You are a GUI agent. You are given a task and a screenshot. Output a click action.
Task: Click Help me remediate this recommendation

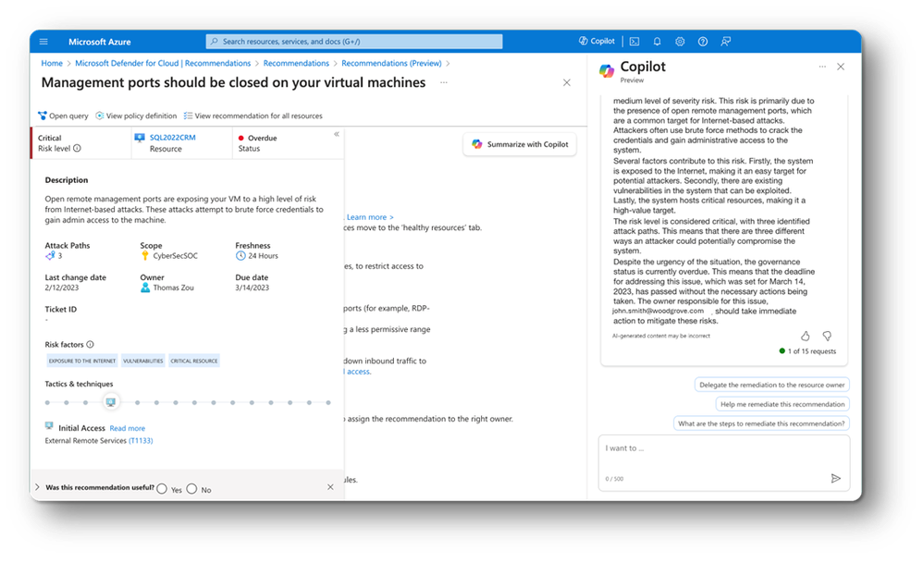coord(782,404)
